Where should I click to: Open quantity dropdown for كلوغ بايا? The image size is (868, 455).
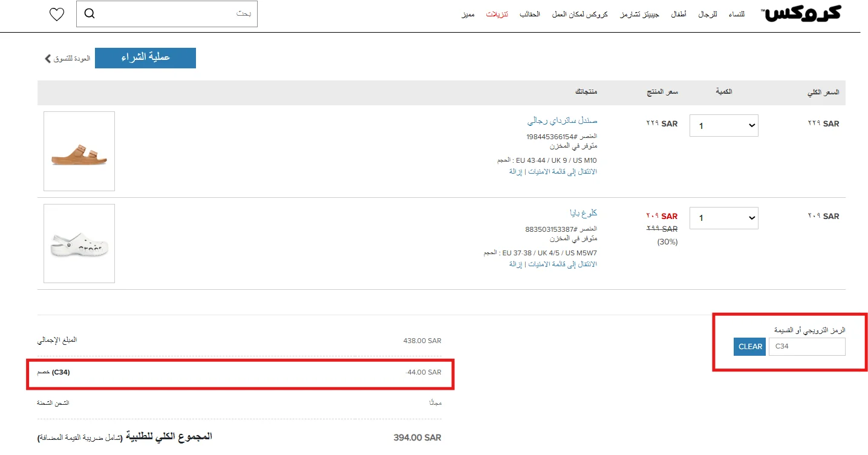(723, 218)
